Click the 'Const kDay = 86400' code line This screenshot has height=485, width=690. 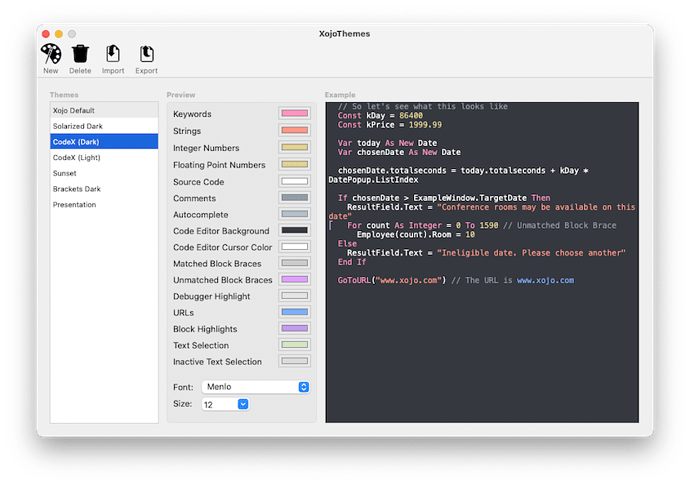[380, 116]
